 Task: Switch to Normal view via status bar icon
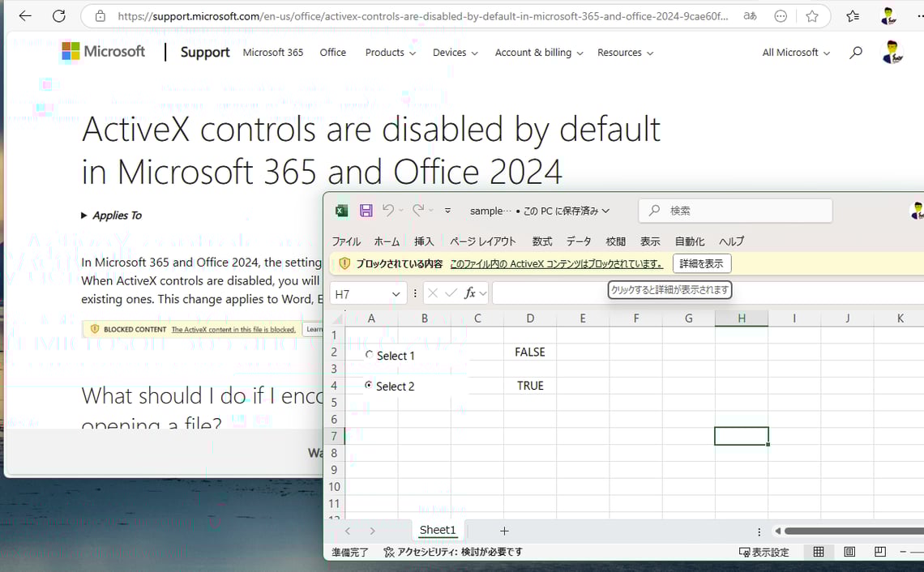pos(819,552)
